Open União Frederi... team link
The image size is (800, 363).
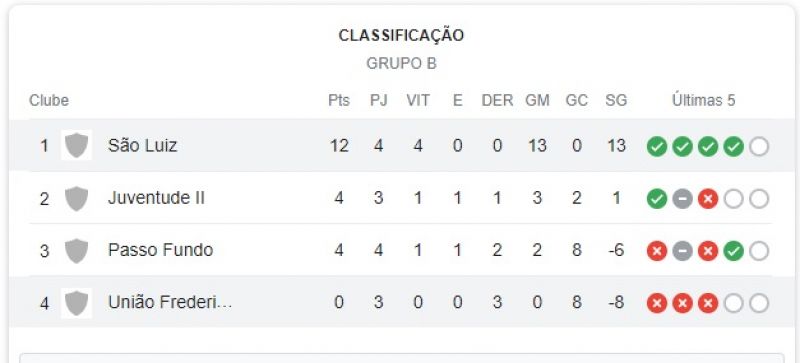point(170,303)
